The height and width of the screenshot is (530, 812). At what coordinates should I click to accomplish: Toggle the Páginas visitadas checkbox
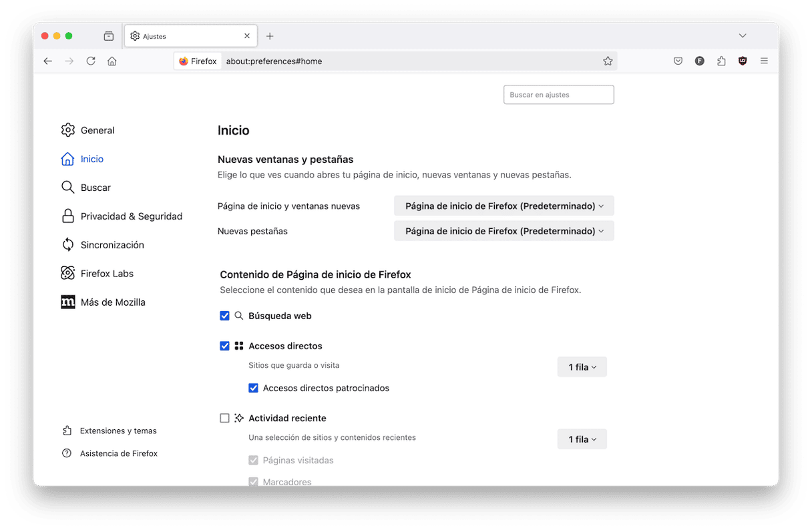tap(253, 460)
